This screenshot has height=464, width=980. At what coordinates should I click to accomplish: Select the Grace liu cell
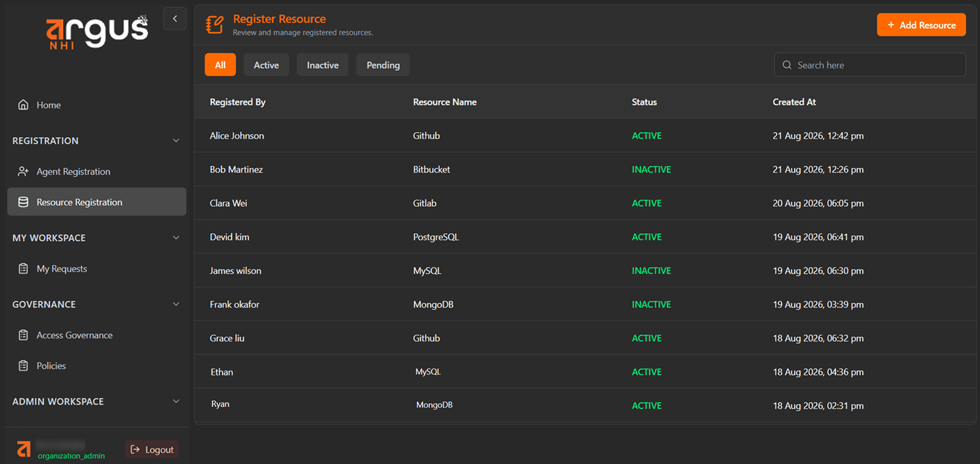point(227,338)
